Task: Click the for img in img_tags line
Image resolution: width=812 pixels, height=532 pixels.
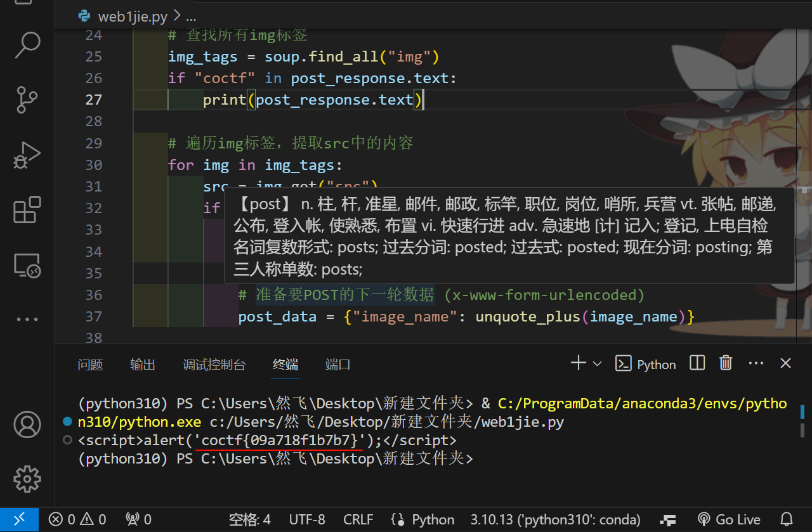Action: pos(255,165)
